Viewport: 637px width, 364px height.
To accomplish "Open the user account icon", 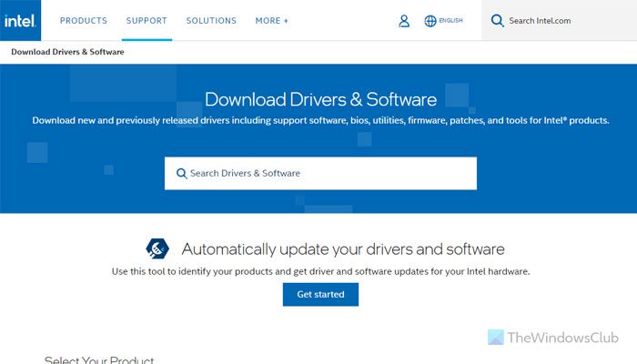I will 404,21.
